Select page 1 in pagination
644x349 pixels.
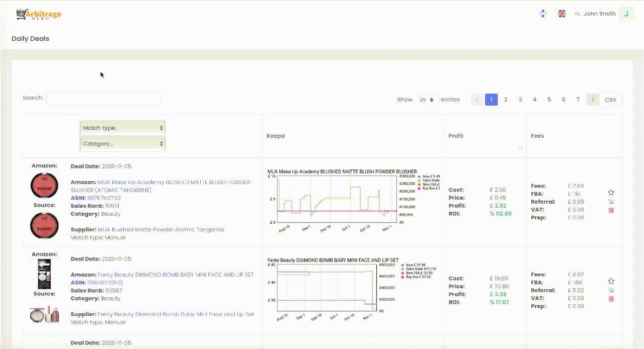[x=492, y=100]
